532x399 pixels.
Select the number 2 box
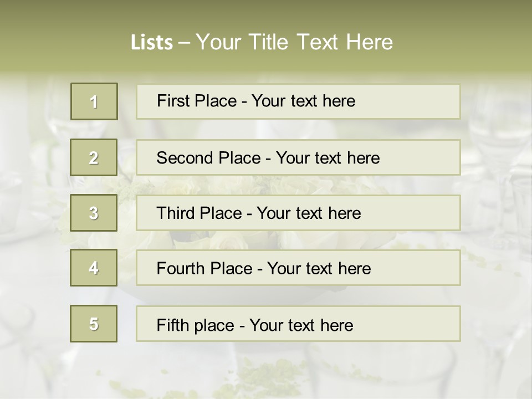tap(94, 157)
